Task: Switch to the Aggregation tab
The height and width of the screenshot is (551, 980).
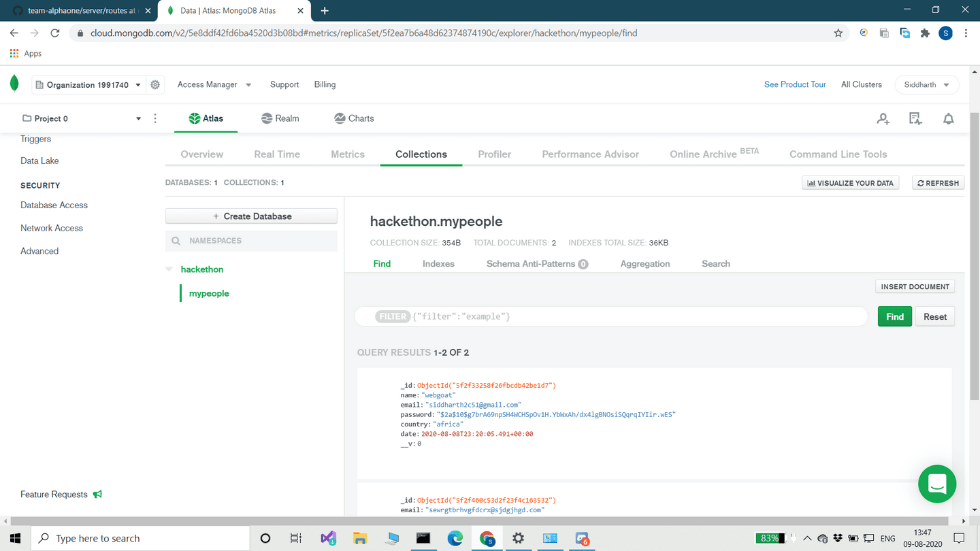Action: (x=645, y=264)
